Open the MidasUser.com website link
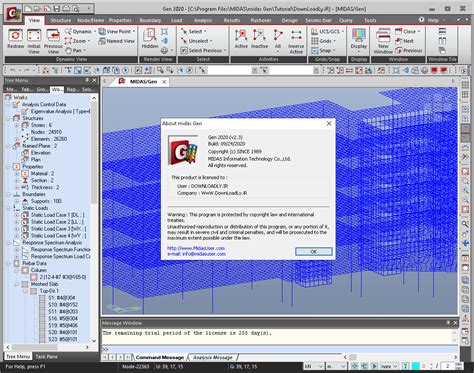 pyautogui.click(x=196, y=248)
